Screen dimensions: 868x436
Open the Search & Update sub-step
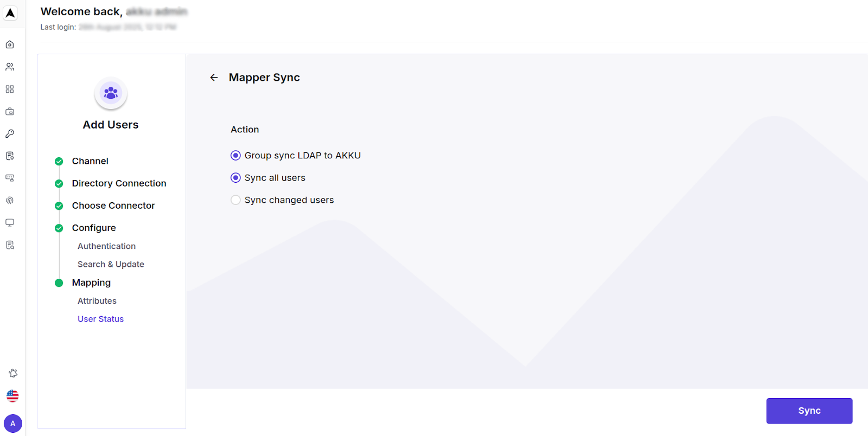pos(111,264)
